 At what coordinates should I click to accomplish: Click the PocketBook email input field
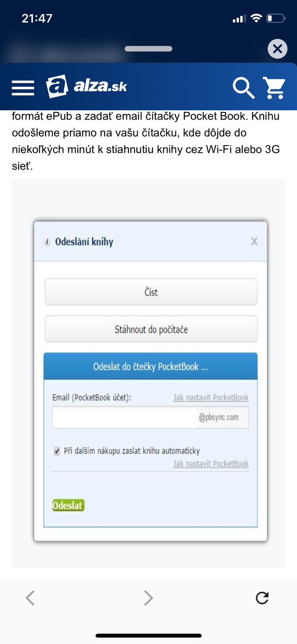(x=125, y=417)
